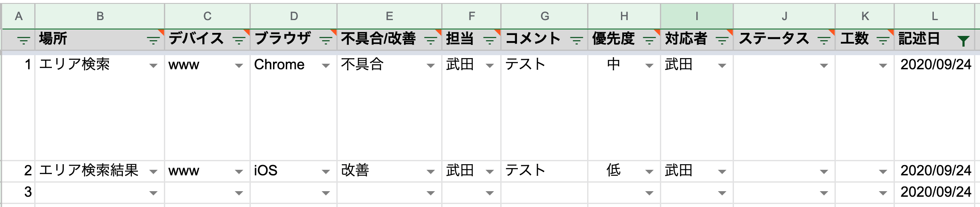This screenshot has height=207, width=980.
Task: Click filter icon in デバイス header
Action: tap(239, 41)
